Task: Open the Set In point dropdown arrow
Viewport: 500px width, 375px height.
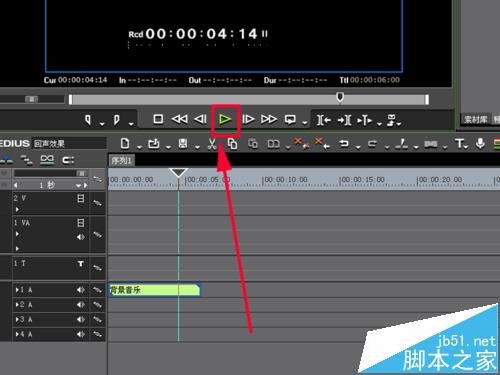Action: 102,124
